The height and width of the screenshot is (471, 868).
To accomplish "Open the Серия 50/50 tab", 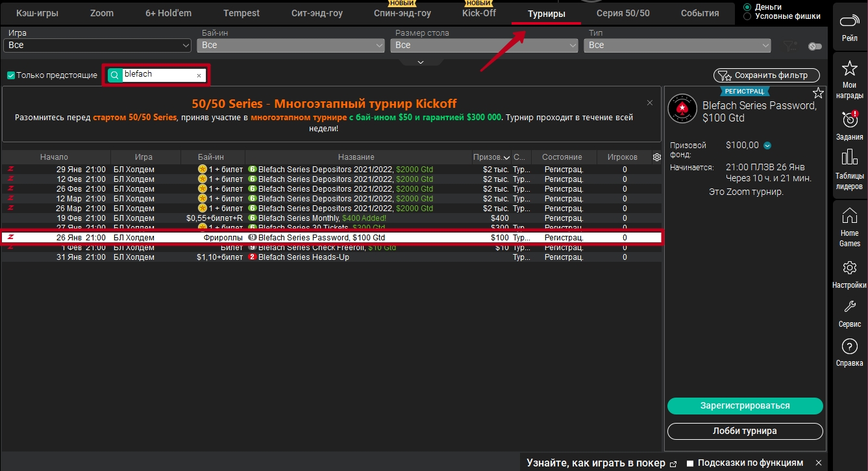I will pyautogui.click(x=623, y=13).
